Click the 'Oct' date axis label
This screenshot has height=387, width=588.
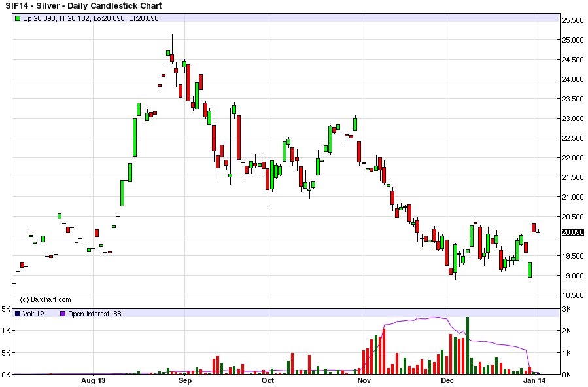click(x=268, y=380)
